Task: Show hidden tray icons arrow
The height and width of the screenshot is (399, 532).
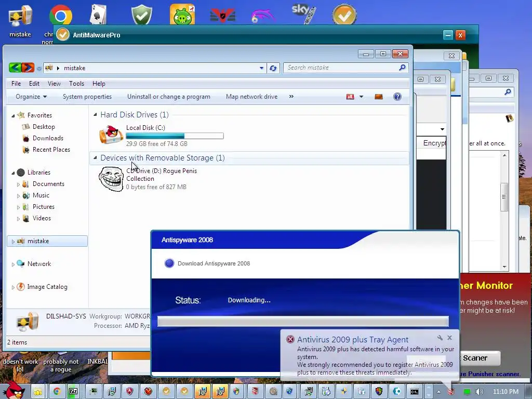Action: pos(438,392)
